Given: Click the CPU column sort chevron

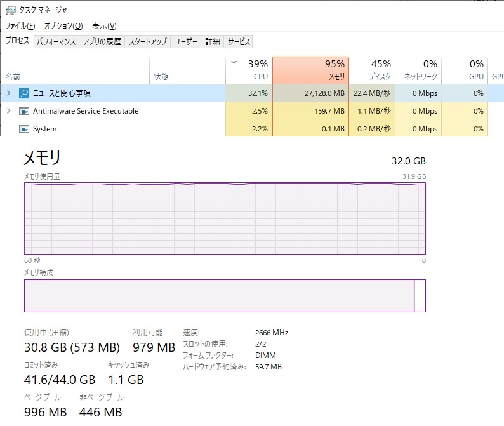Looking at the screenshot, I should click(234, 63).
